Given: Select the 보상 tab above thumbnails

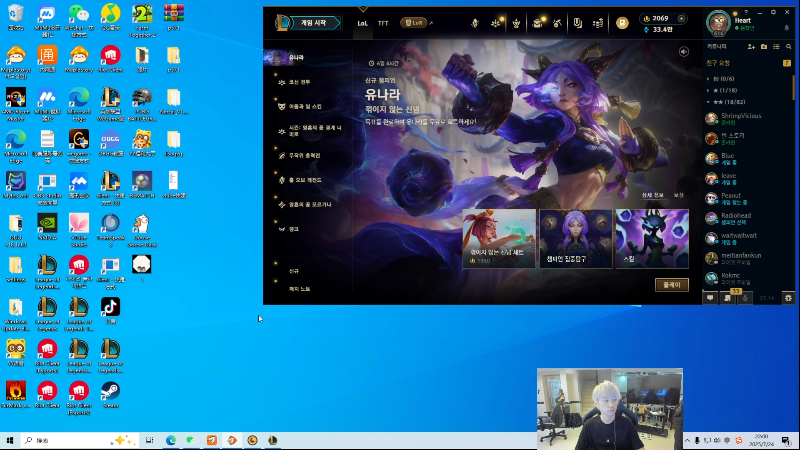Looking at the screenshot, I should tap(679, 195).
